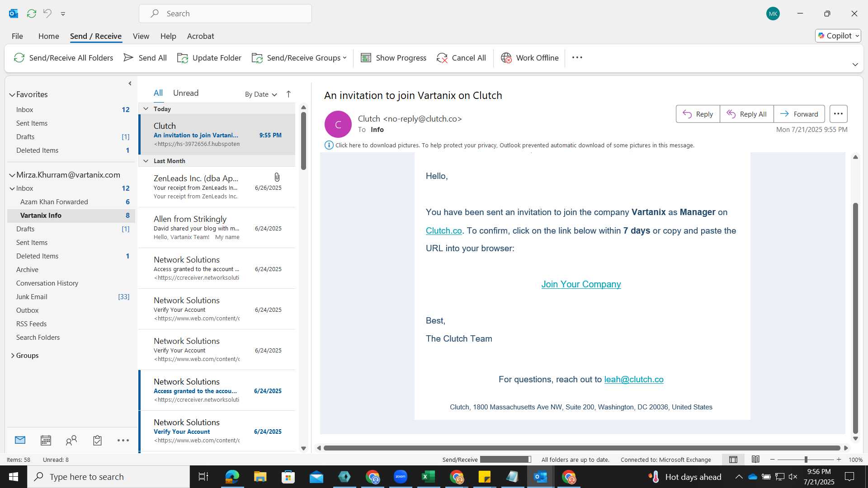868x488 pixels.
Task: Click Reply in the reading pane
Action: [698, 114]
